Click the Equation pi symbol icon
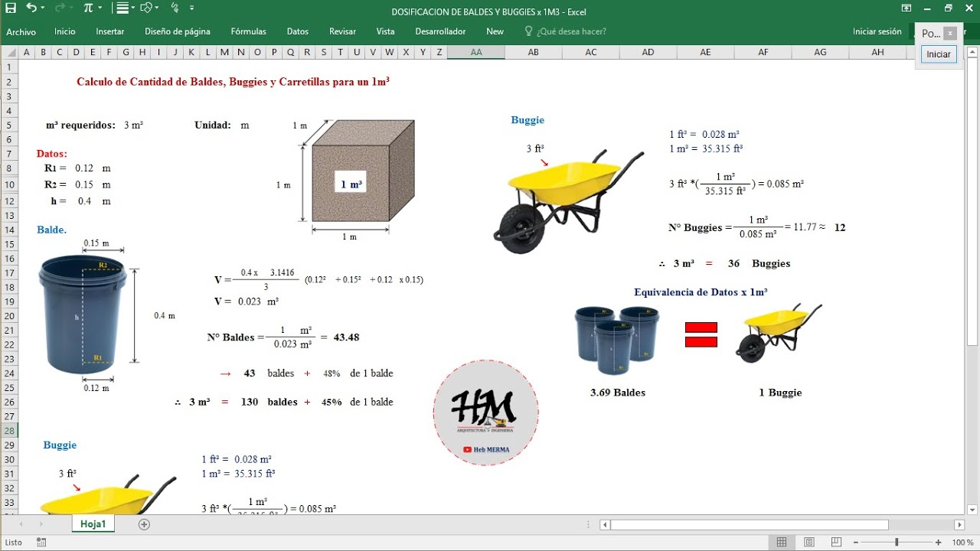The image size is (980, 551). point(88,8)
